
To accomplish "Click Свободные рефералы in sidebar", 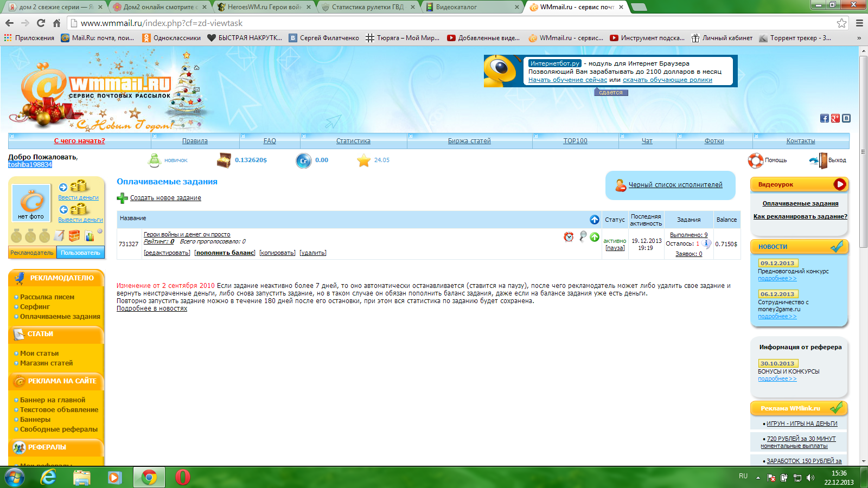I will pyautogui.click(x=59, y=429).
